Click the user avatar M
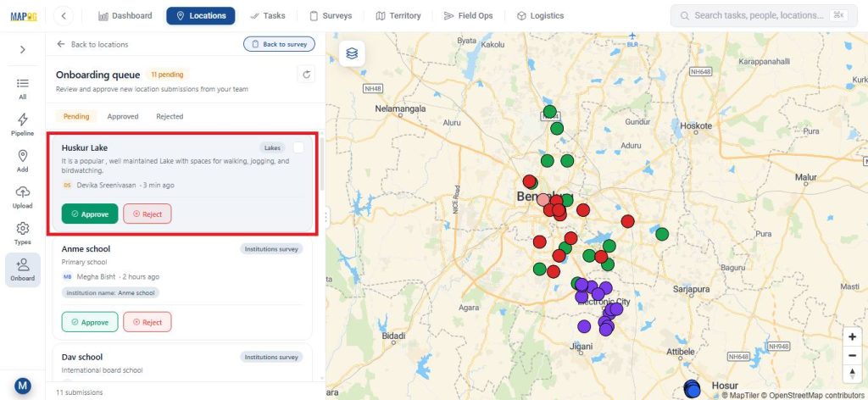This screenshot has width=868, height=400. (23, 386)
